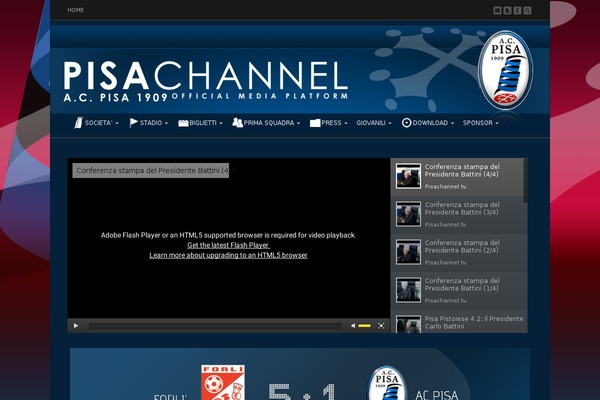Expand the STADIO dropdown arrow
Screen dimensions: 600x400
click(166, 123)
